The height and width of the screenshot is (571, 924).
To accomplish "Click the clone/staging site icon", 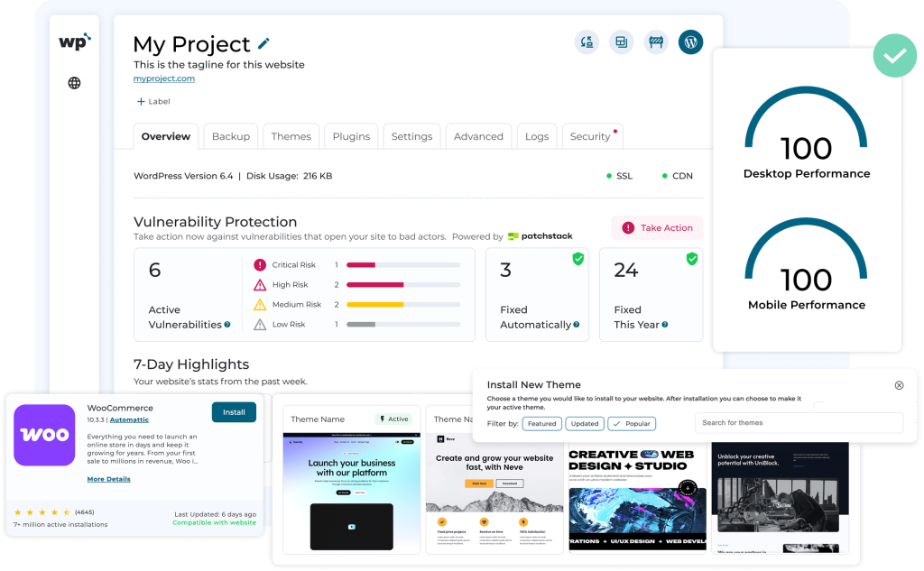I will click(621, 41).
